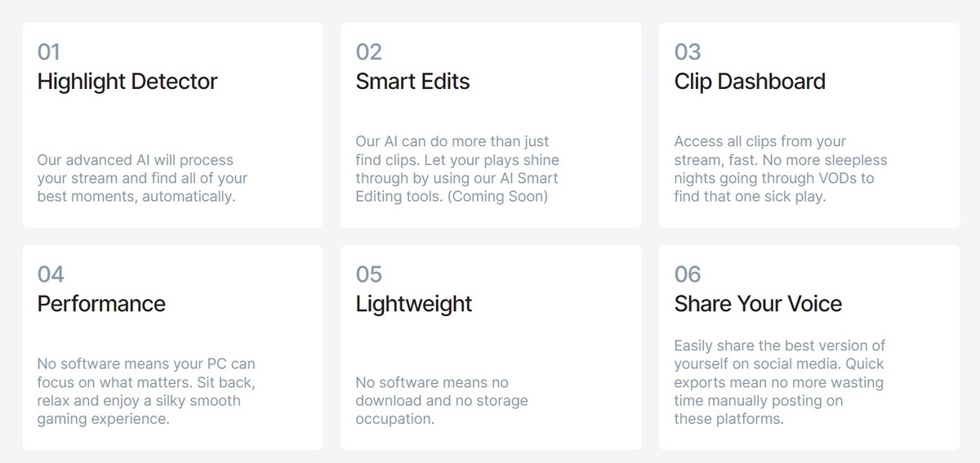Image resolution: width=980 pixels, height=463 pixels.
Task: Click the Highlight Detector description text
Action: (142, 178)
